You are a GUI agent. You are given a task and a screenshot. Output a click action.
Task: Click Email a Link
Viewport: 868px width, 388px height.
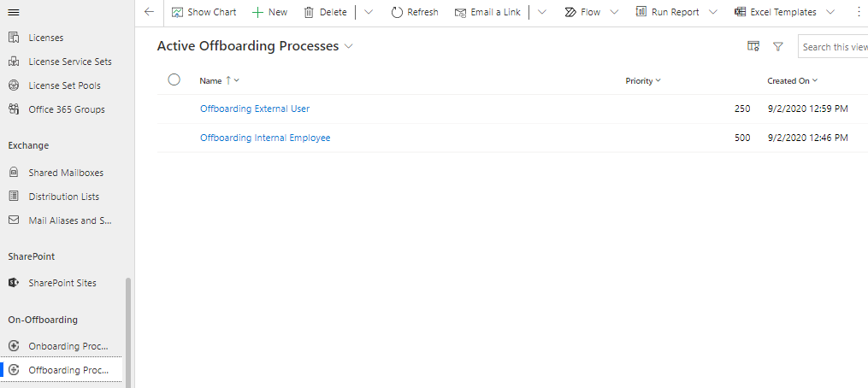click(487, 12)
